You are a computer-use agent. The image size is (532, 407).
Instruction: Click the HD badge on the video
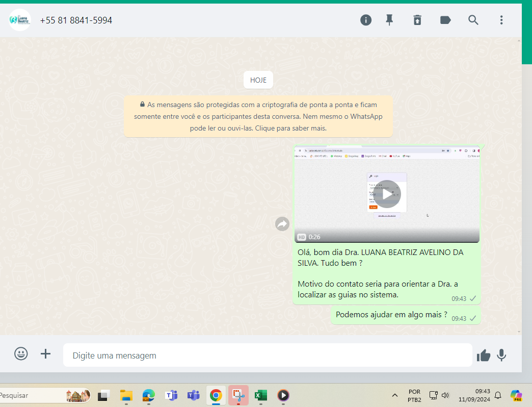coord(302,237)
